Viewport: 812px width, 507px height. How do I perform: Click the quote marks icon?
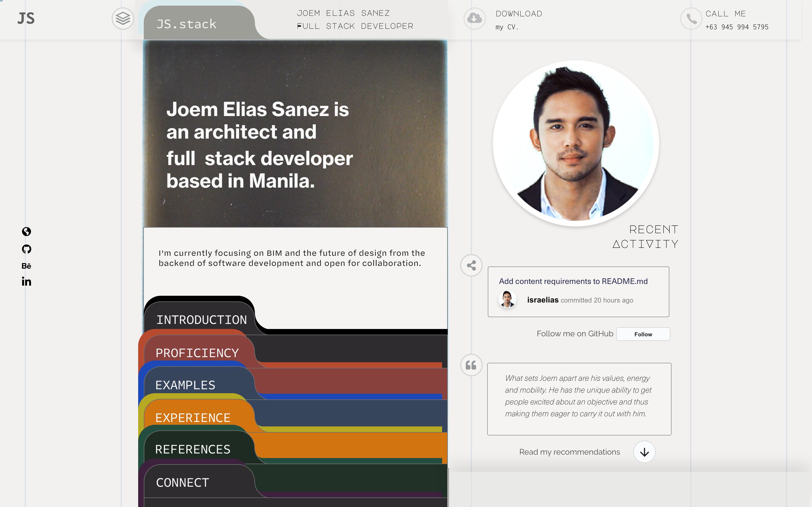(x=471, y=365)
